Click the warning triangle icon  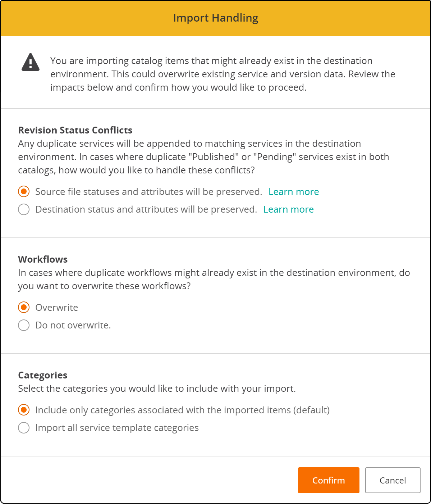pyautogui.click(x=31, y=62)
